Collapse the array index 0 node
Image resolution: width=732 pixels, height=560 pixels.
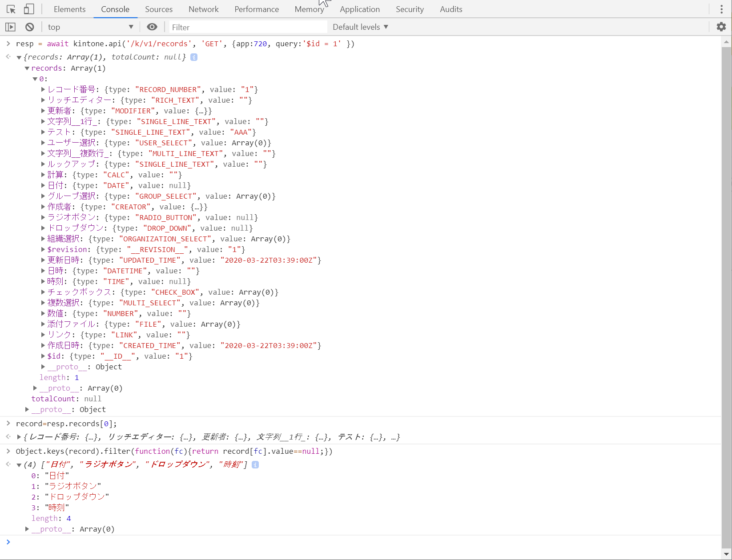click(x=35, y=79)
